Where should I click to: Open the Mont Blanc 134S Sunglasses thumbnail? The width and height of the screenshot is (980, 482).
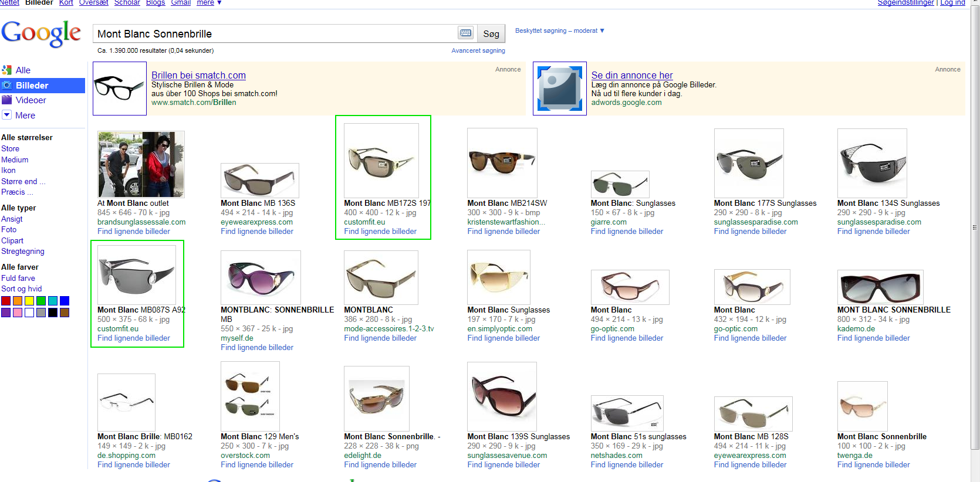pyautogui.click(x=872, y=163)
